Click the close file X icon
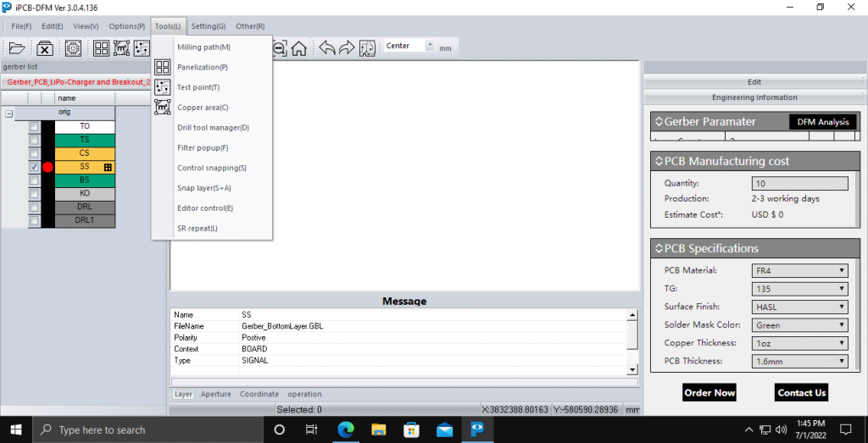Image resolution: width=868 pixels, height=443 pixels. click(x=45, y=48)
